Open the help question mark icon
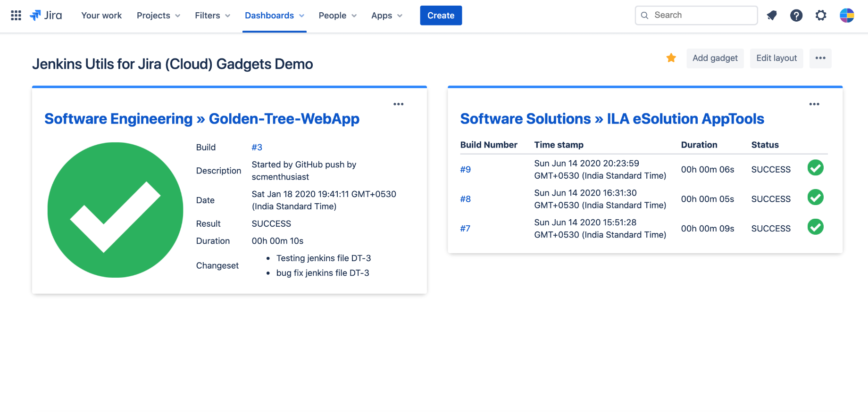This screenshot has height=412, width=868. click(x=796, y=16)
